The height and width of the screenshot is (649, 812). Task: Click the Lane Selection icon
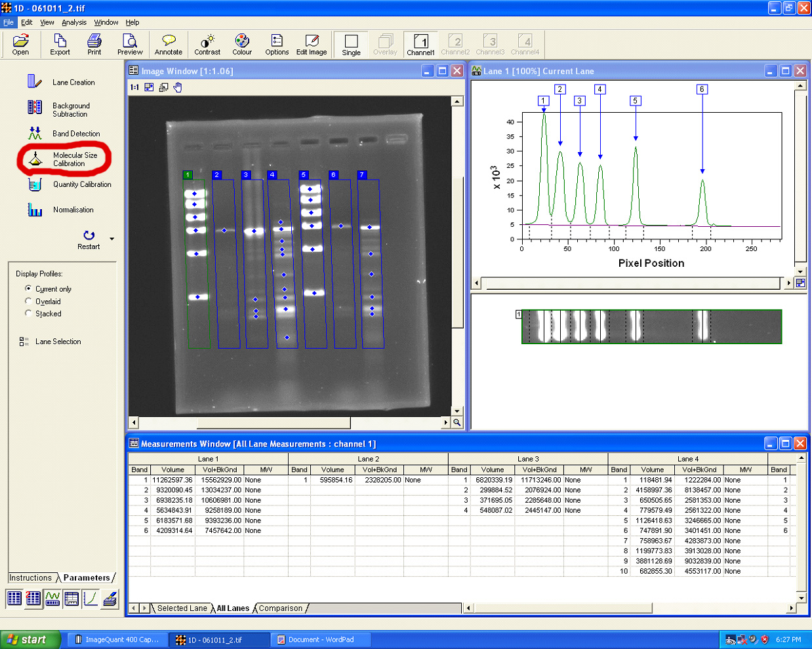point(24,342)
